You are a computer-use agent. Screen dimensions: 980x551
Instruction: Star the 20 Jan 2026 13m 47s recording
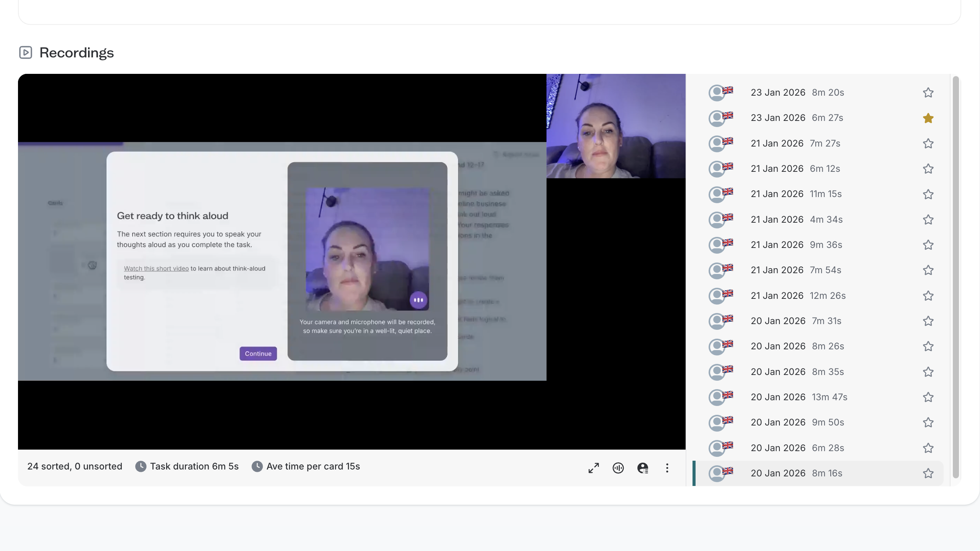coord(928,397)
